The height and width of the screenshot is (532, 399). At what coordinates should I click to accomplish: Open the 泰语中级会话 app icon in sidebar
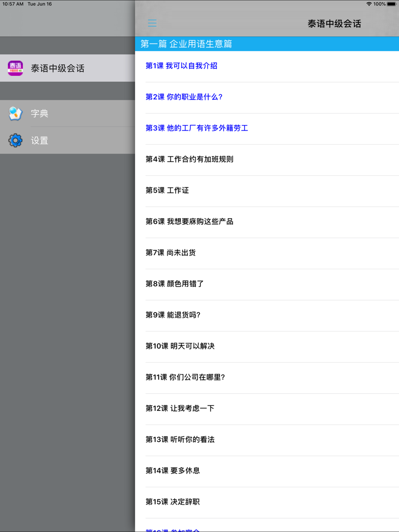[16, 68]
